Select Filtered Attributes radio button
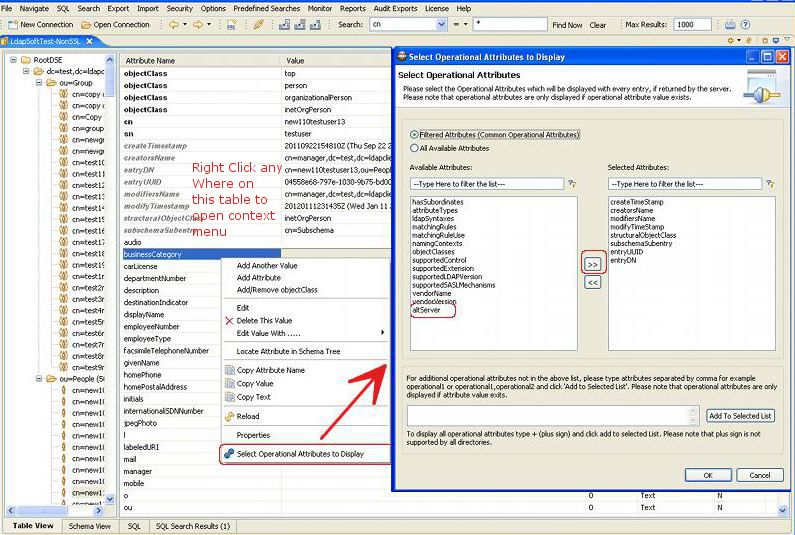795x535 pixels. tap(414, 135)
